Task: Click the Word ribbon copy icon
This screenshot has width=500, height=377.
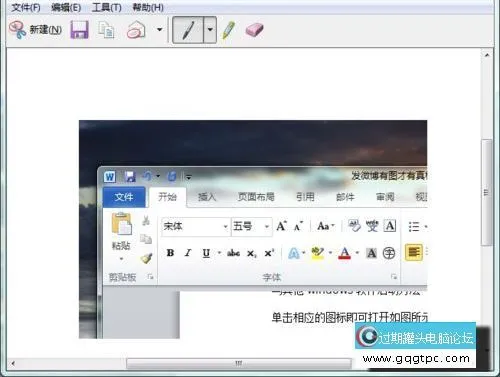Action: pyautogui.click(x=146, y=239)
